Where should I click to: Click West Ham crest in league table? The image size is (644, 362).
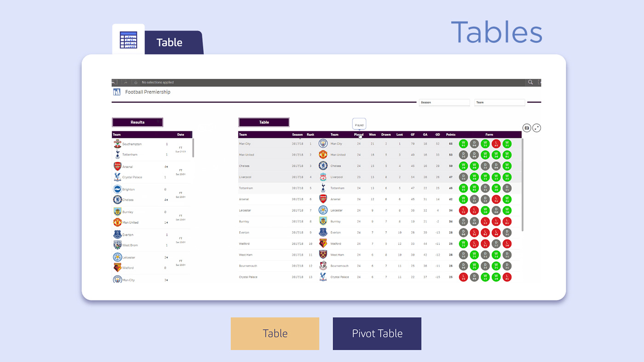(x=323, y=255)
